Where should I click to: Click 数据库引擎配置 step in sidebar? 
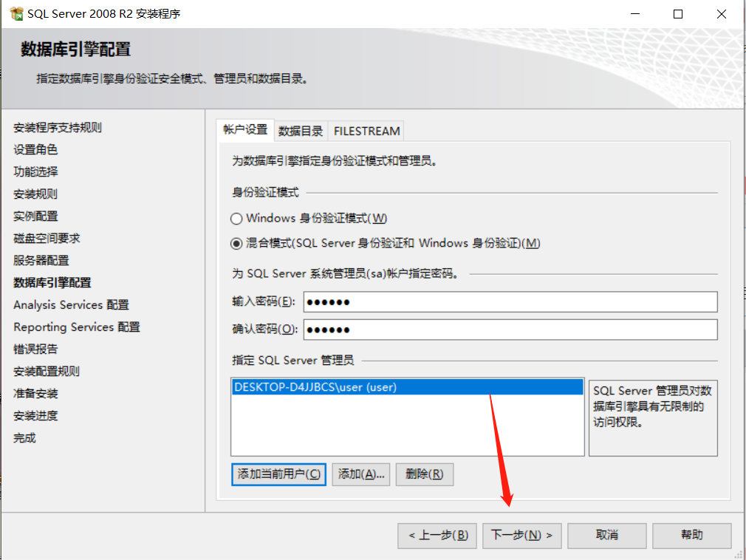[52, 283]
